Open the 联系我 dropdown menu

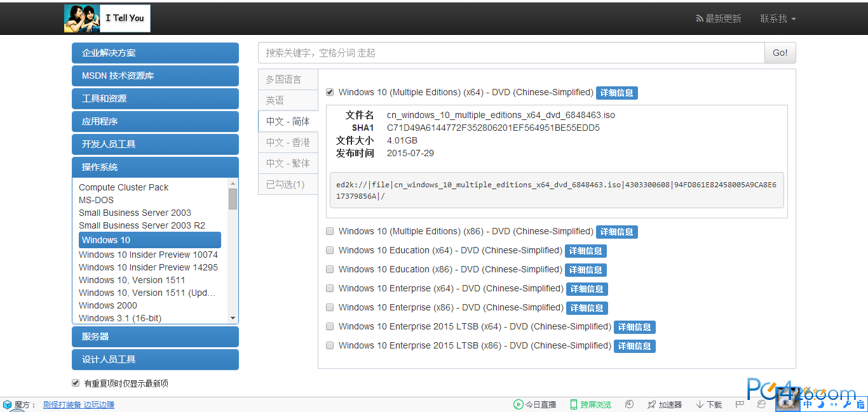click(778, 18)
